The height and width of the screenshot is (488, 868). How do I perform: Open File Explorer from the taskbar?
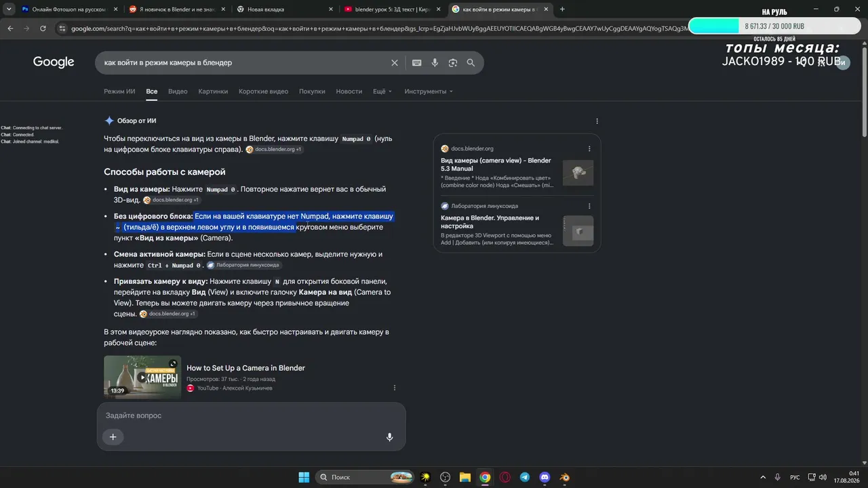coord(465,477)
